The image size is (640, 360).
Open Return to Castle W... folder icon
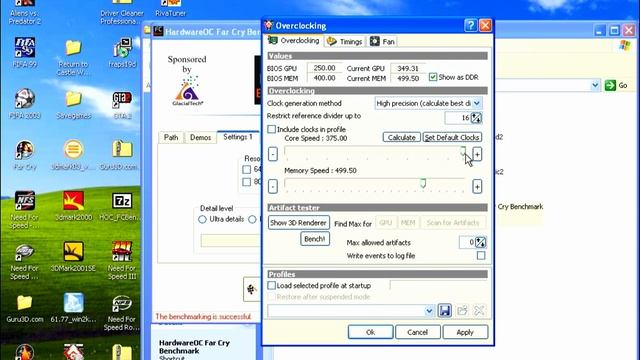[73, 57]
